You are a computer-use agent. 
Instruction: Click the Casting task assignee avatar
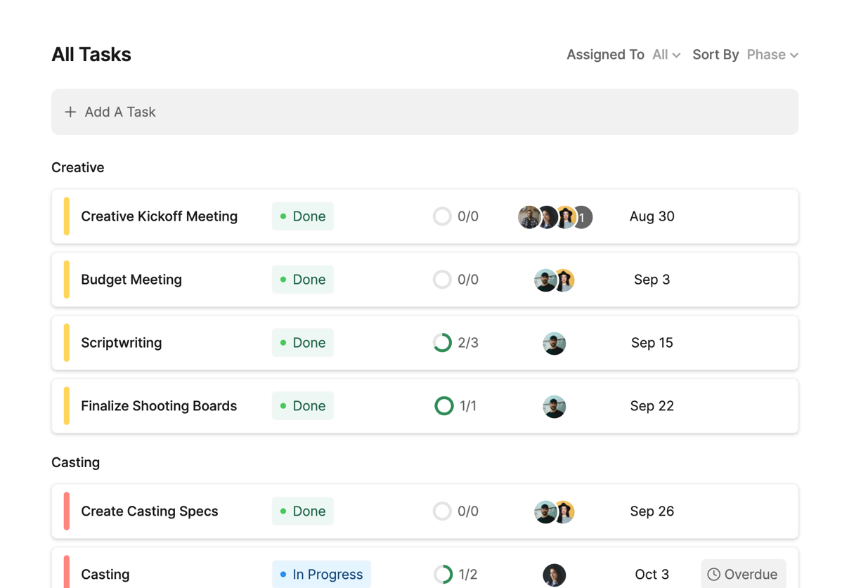[x=554, y=574]
